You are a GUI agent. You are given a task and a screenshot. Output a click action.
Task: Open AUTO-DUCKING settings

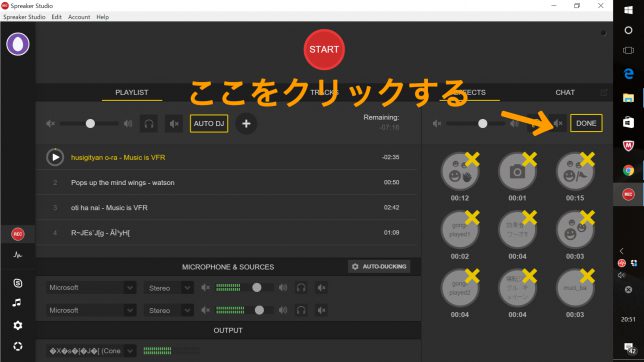[379, 267]
